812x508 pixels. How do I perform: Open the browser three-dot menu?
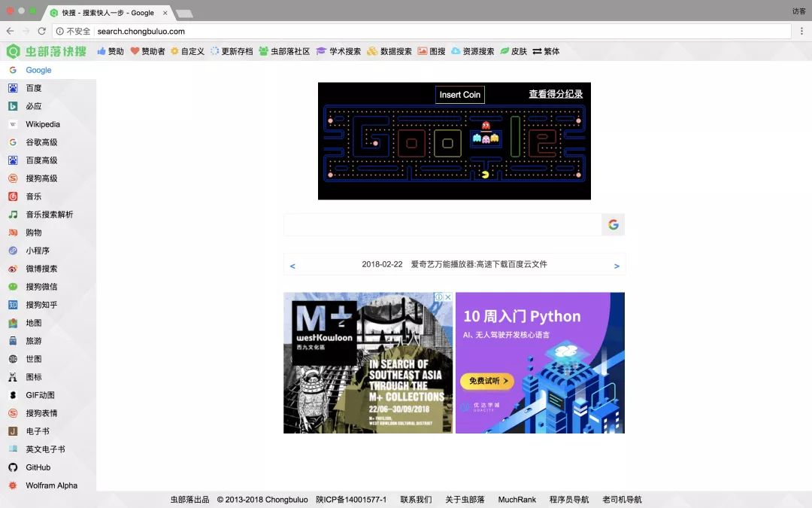pyautogui.click(x=801, y=31)
